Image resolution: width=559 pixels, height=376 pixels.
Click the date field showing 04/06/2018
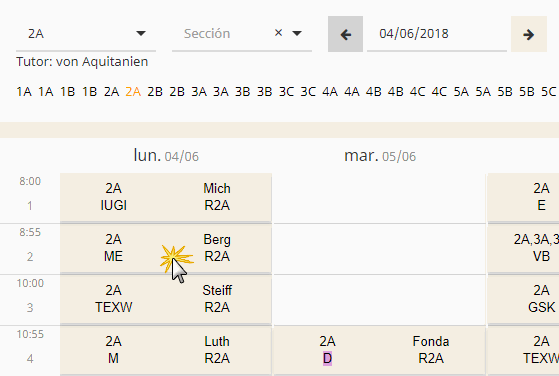(437, 34)
